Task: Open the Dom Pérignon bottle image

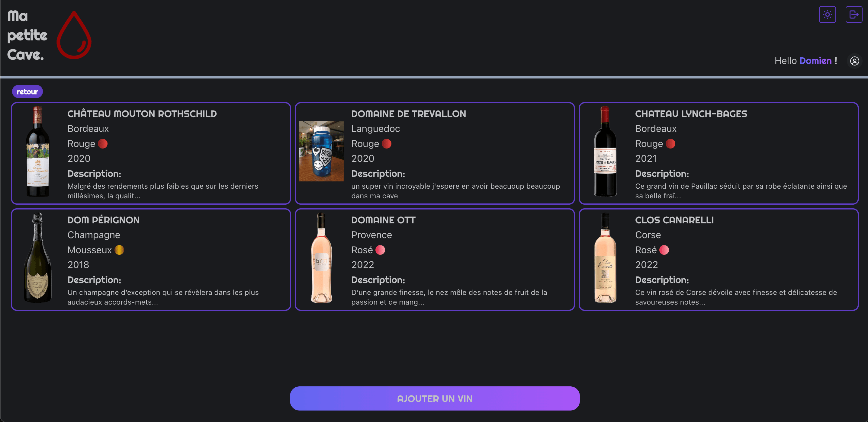Action: coord(38,258)
